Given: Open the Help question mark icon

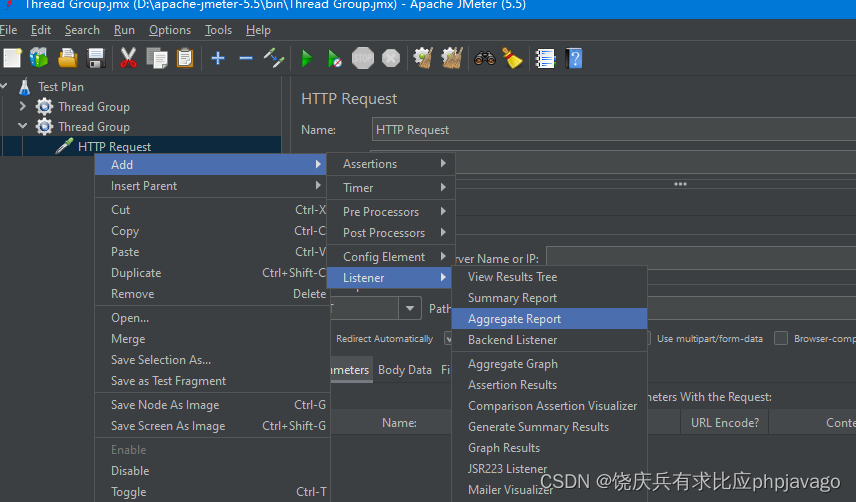Looking at the screenshot, I should tap(574, 58).
